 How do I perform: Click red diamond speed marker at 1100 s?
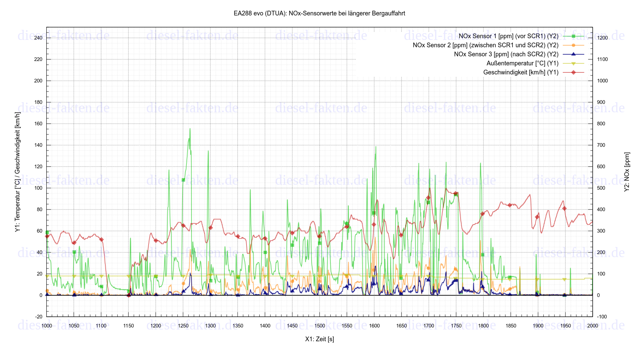(x=101, y=240)
